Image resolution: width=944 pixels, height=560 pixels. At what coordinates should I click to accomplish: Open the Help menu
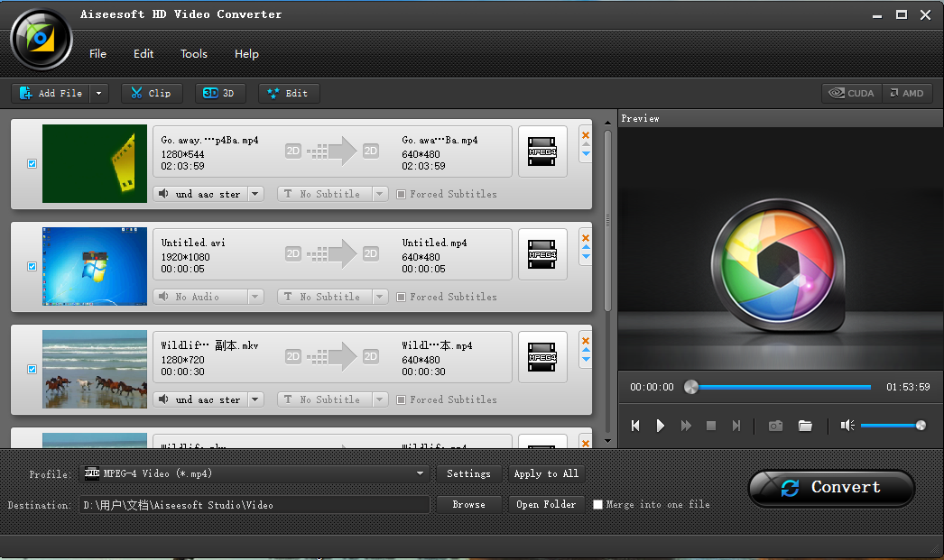point(246,53)
